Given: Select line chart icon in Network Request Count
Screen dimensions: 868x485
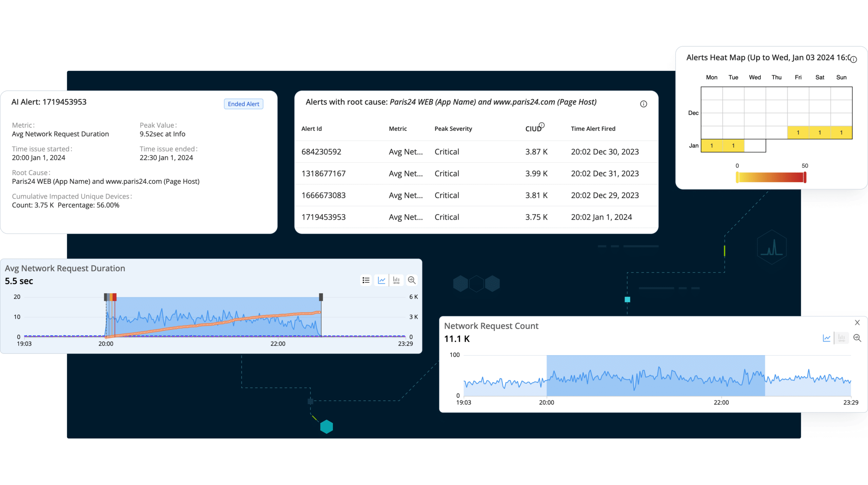Looking at the screenshot, I should (x=827, y=338).
